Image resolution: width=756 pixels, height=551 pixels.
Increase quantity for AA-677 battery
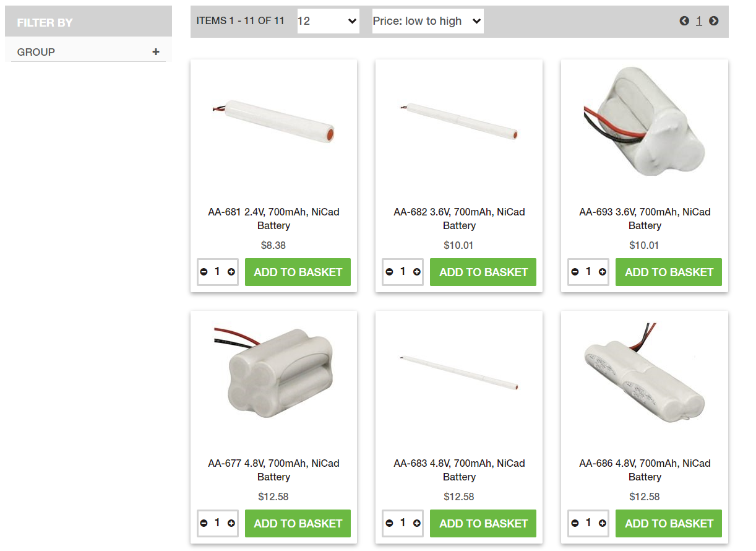(x=231, y=523)
